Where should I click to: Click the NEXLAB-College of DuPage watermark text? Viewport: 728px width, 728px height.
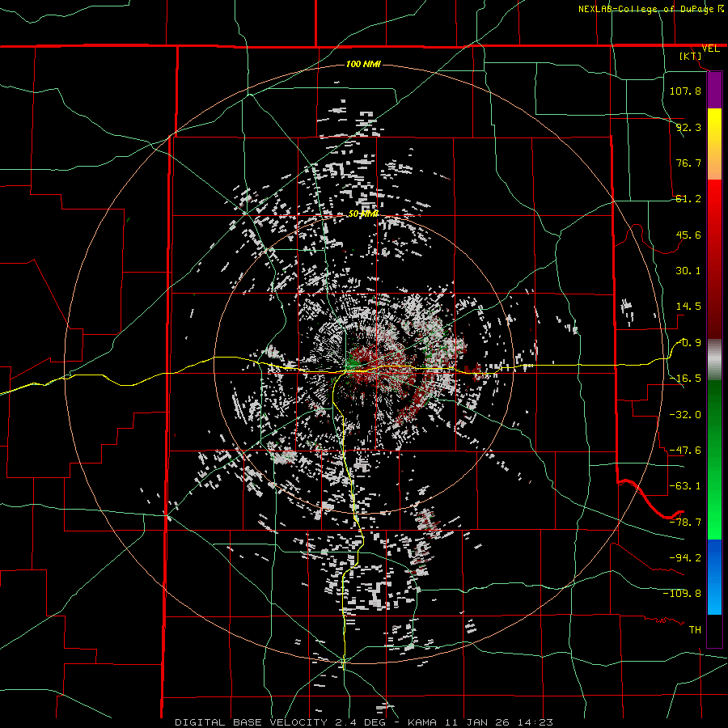pyautogui.click(x=651, y=9)
